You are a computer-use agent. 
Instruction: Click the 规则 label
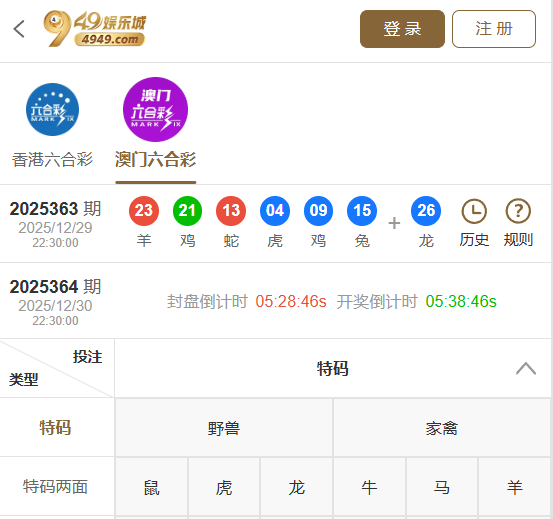[x=518, y=240]
